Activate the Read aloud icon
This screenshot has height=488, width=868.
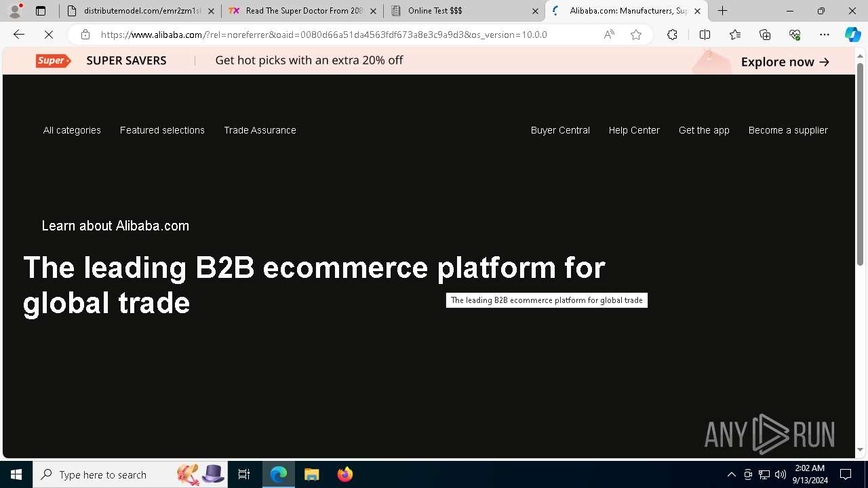609,35
